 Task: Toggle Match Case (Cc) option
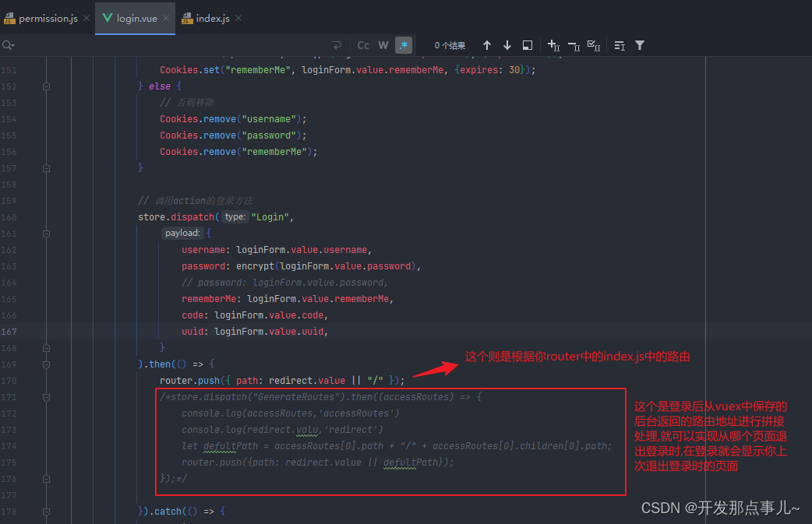click(x=363, y=45)
